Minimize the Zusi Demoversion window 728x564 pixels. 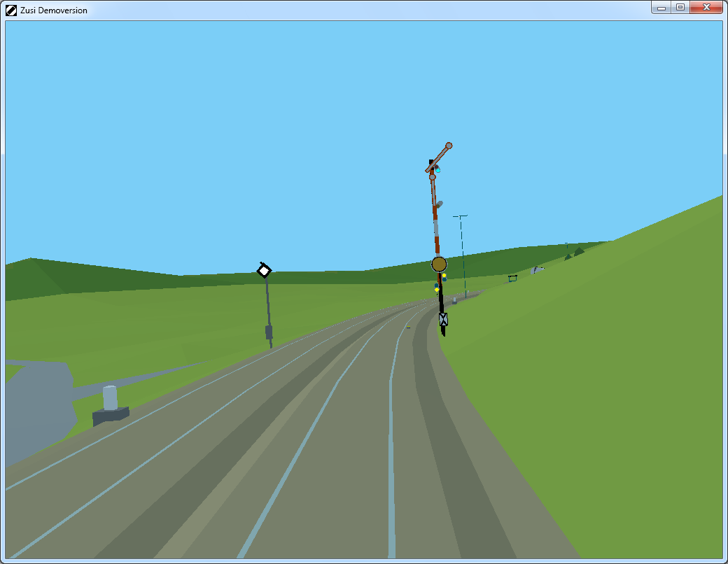pyautogui.click(x=661, y=8)
